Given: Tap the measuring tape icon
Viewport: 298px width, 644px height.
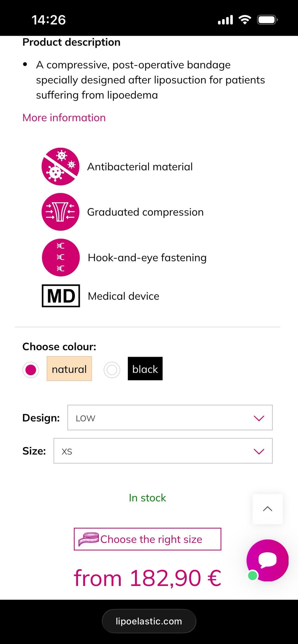Looking at the screenshot, I should [88, 539].
